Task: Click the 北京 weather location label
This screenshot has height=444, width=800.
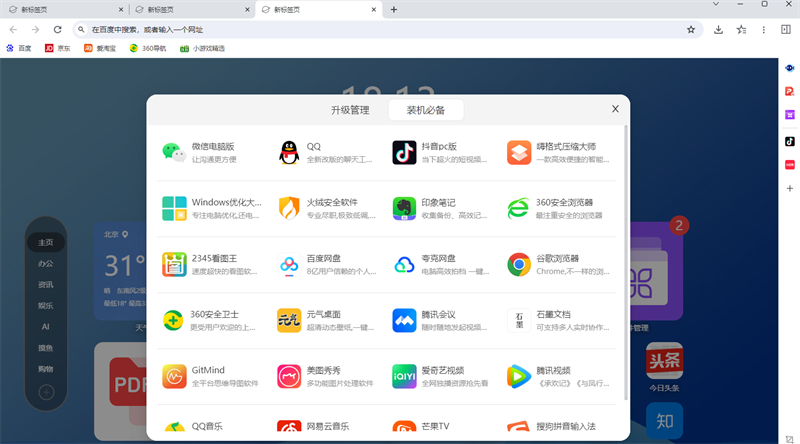Action: point(116,234)
